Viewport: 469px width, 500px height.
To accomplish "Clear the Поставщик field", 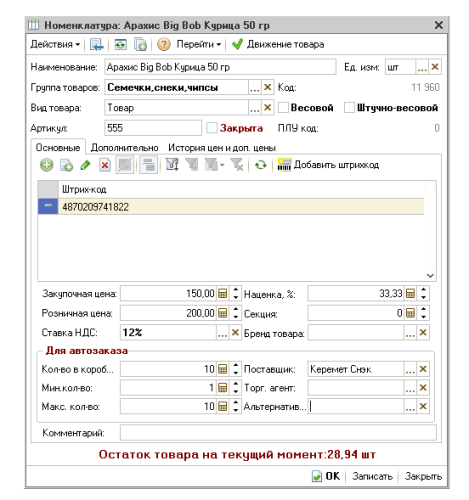I will coord(423,369).
